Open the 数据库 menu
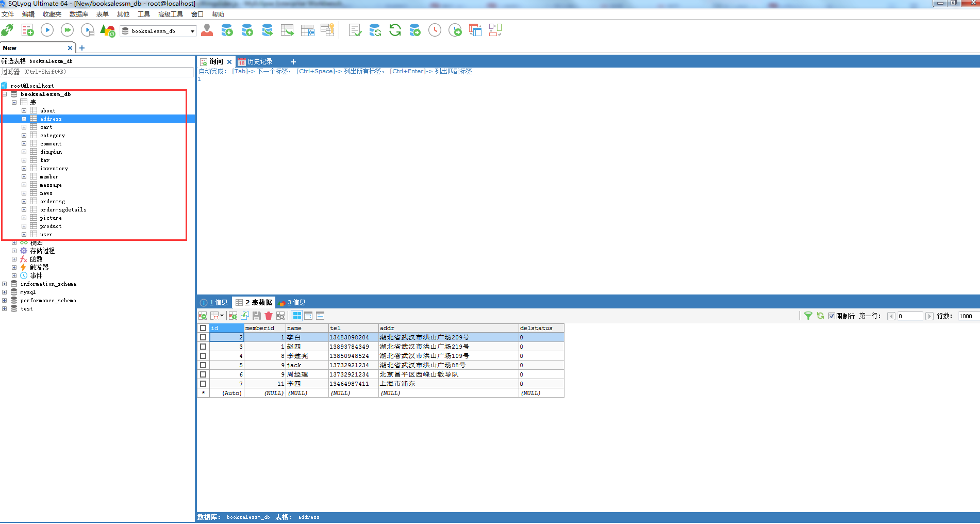980x524 pixels. (78, 14)
